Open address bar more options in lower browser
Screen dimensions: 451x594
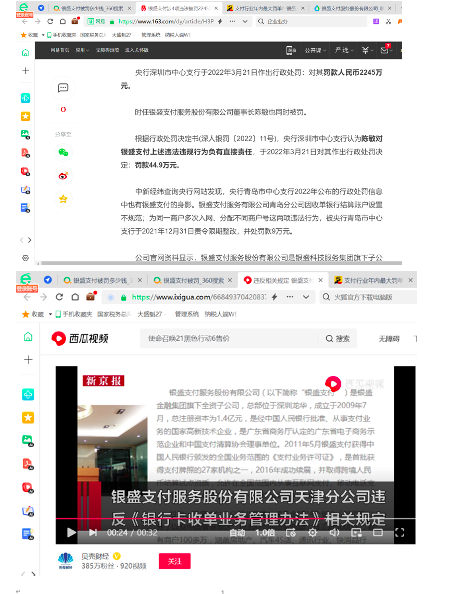[x=290, y=297]
